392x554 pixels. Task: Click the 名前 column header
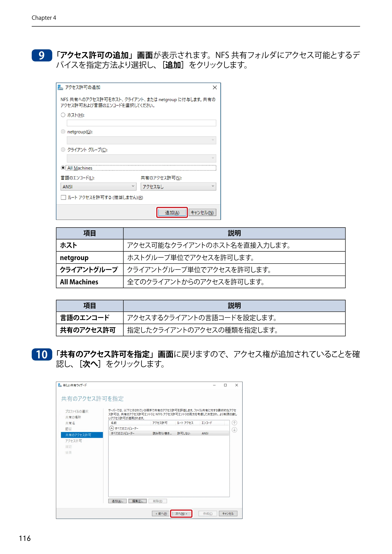click(x=130, y=423)
